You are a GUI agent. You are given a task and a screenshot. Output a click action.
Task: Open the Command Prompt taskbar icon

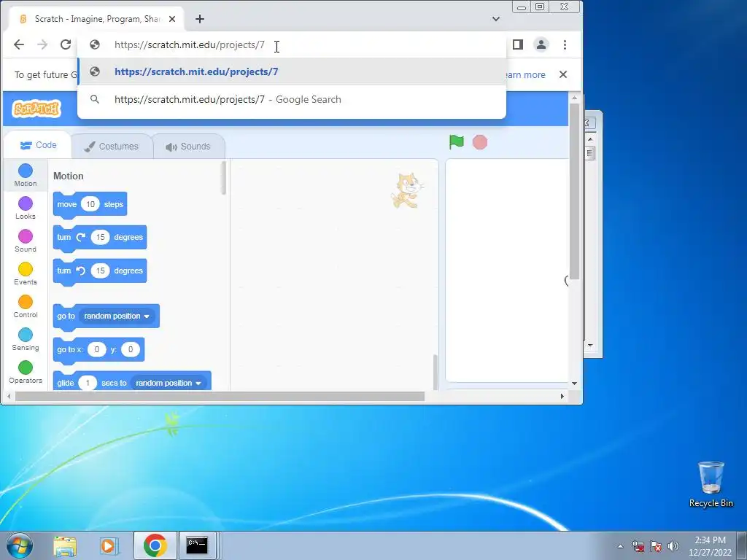(197, 545)
